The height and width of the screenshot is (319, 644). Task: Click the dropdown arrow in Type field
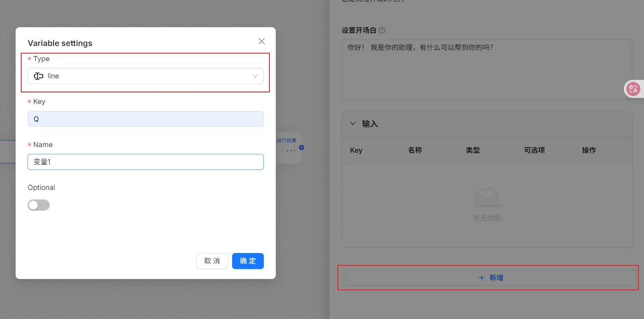[255, 76]
